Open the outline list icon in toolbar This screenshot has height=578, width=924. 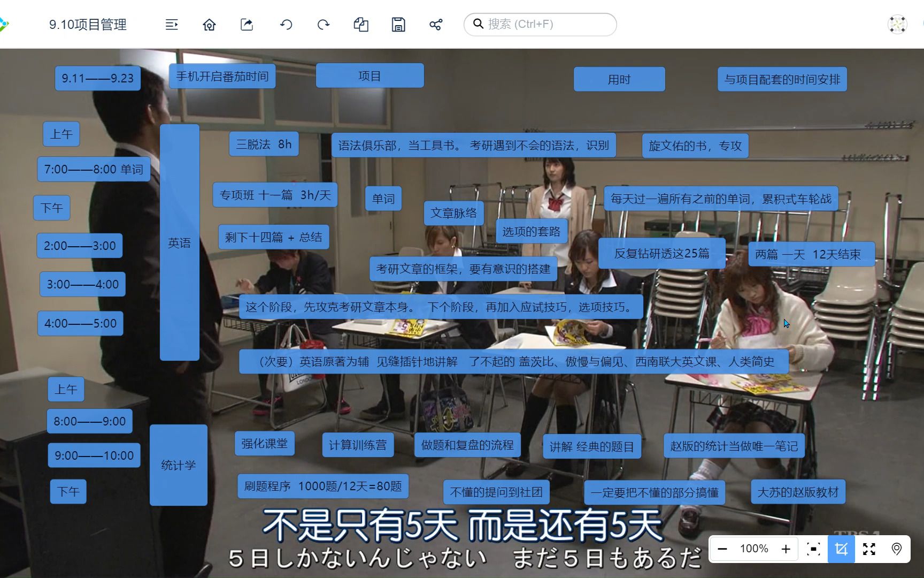(172, 25)
